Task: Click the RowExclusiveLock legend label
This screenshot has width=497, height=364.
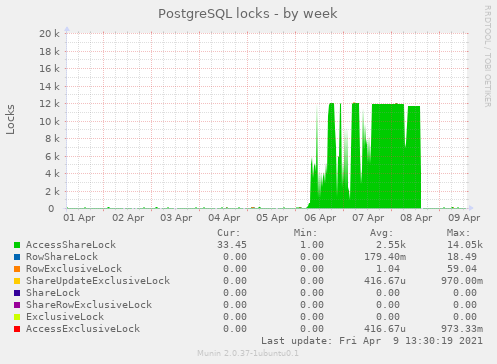Action: [x=74, y=269]
